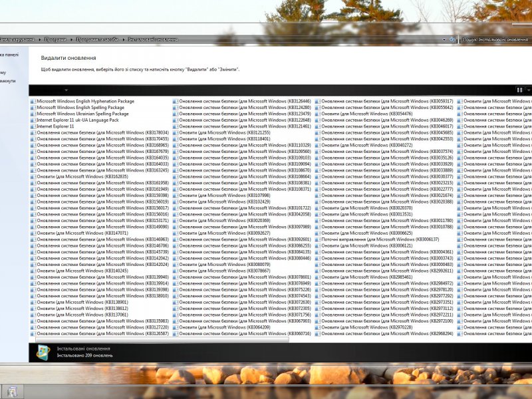Select update KB3013531
Viewport: 532px width, 399px height.
coord(367,214)
